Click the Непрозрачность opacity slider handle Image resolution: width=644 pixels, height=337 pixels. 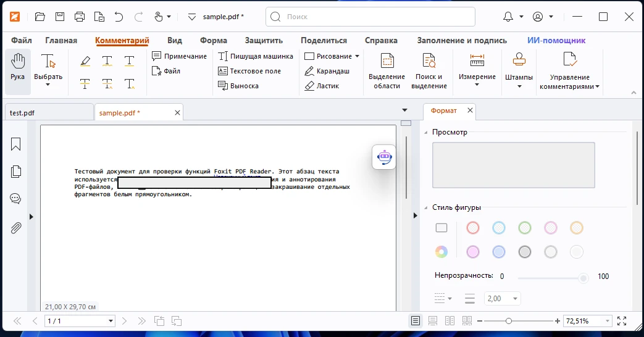point(583,278)
